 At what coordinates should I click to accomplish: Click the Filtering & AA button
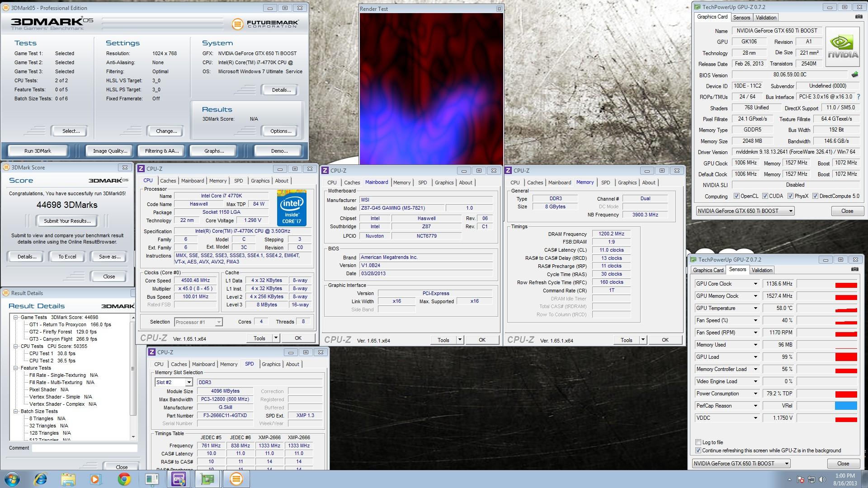162,151
